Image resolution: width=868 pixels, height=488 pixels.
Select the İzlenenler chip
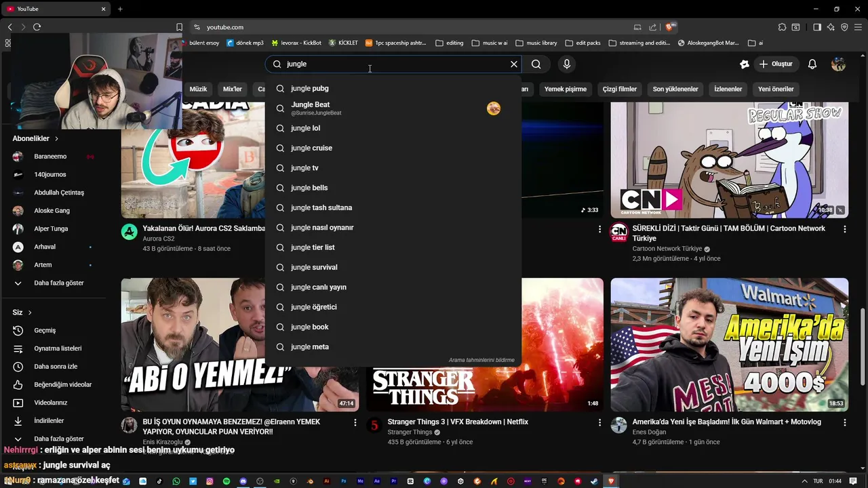[728, 89]
